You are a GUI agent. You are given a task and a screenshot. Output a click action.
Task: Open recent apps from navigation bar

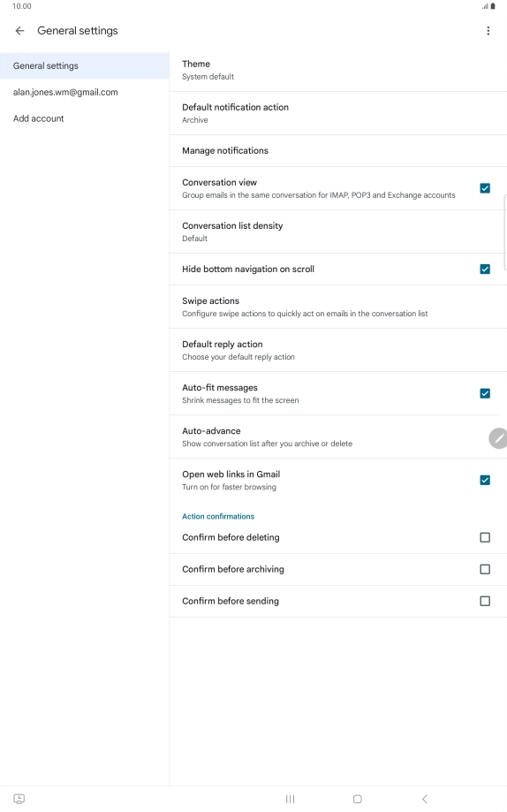[x=290, y=799]
